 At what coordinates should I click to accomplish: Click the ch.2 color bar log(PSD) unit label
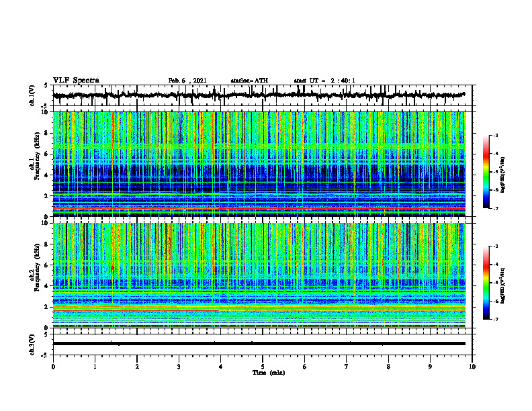[x=502, y=286]
